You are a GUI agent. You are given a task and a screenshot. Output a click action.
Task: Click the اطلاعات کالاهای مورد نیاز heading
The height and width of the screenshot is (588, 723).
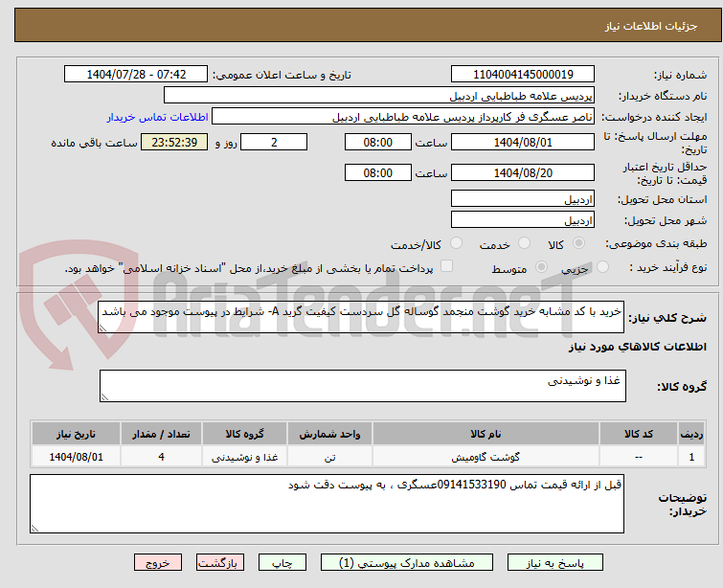[637, 347]
